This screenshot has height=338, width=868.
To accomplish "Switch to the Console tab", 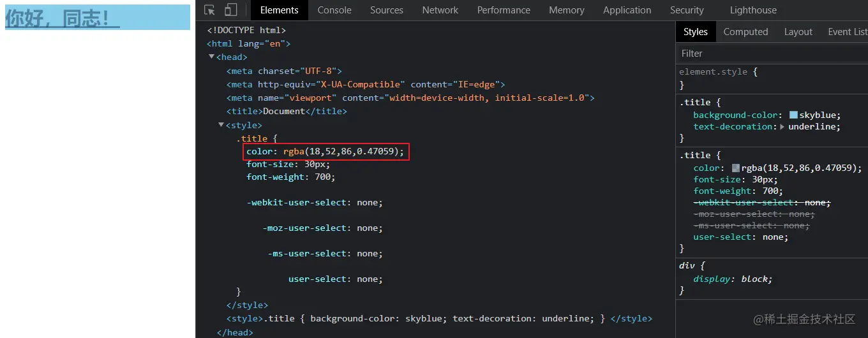I will (334, 10).
